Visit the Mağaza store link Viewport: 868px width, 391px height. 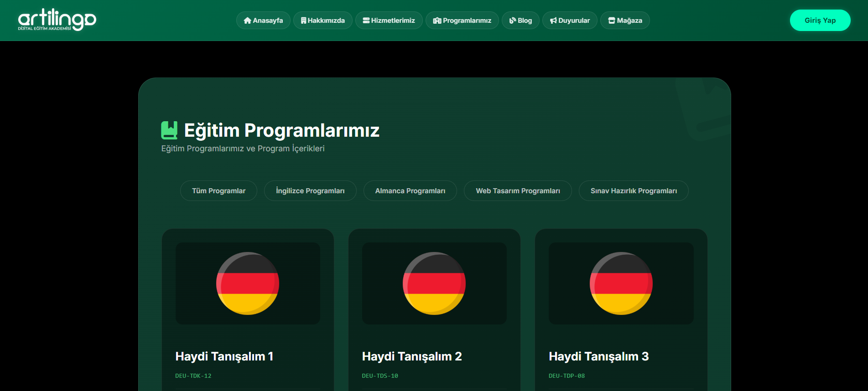(x=625, y=21)
